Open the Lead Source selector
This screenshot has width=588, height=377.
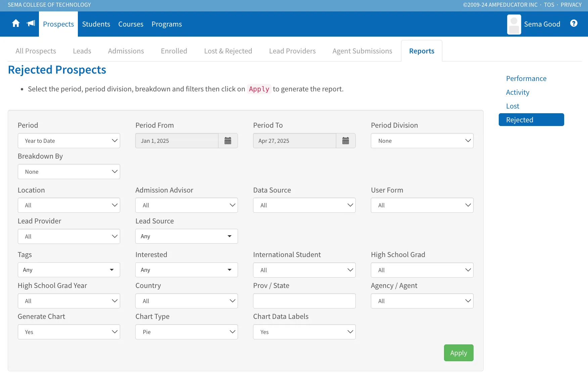187,236
